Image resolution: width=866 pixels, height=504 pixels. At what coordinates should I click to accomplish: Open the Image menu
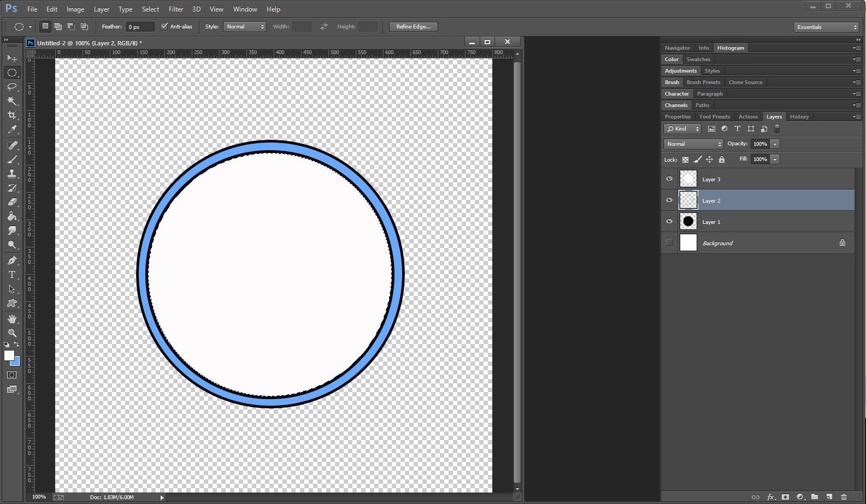pyautogui.click(x=75, y=9)
